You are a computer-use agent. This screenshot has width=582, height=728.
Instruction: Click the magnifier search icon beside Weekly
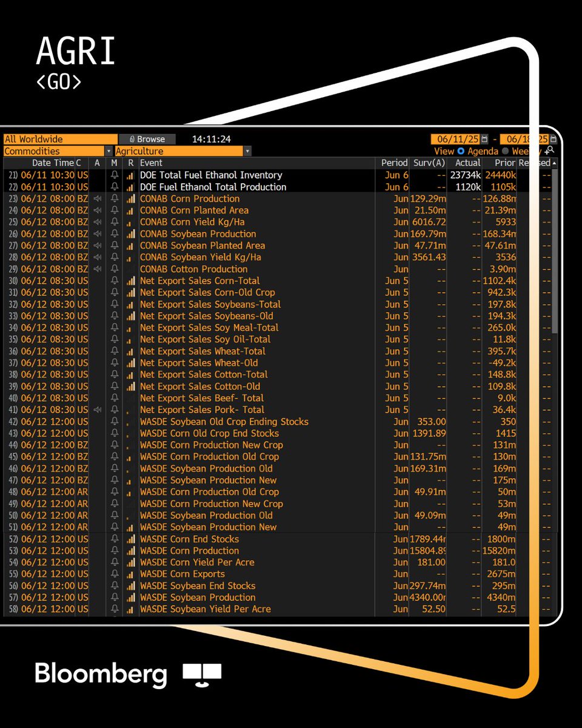(549, 150)
